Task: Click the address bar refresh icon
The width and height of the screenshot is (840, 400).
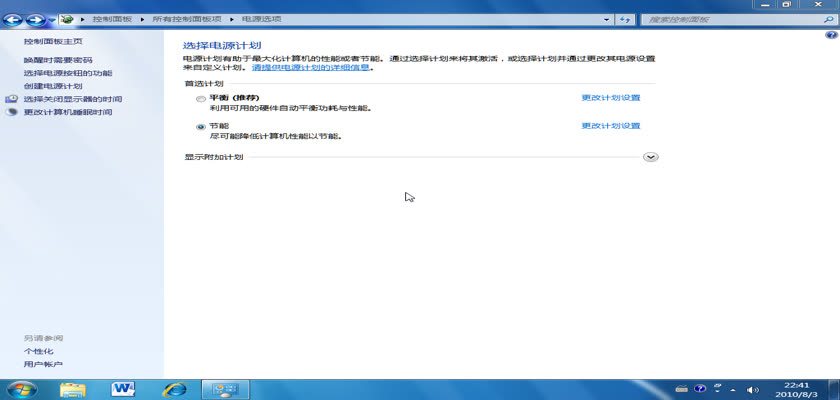Action: 625,19
